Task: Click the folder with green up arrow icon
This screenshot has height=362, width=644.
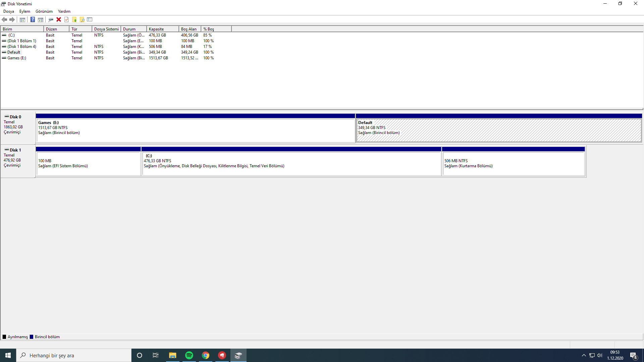Action: pos(74,19)
